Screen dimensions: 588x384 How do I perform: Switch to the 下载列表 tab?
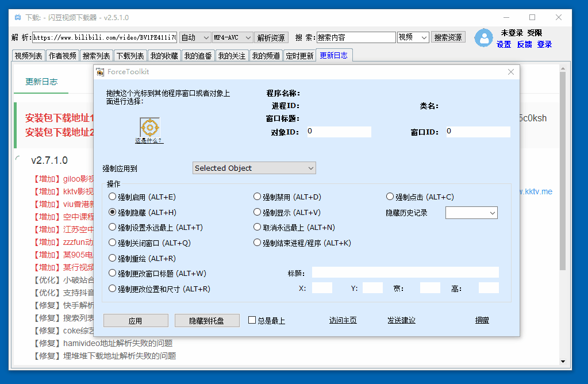coord(130,56)
